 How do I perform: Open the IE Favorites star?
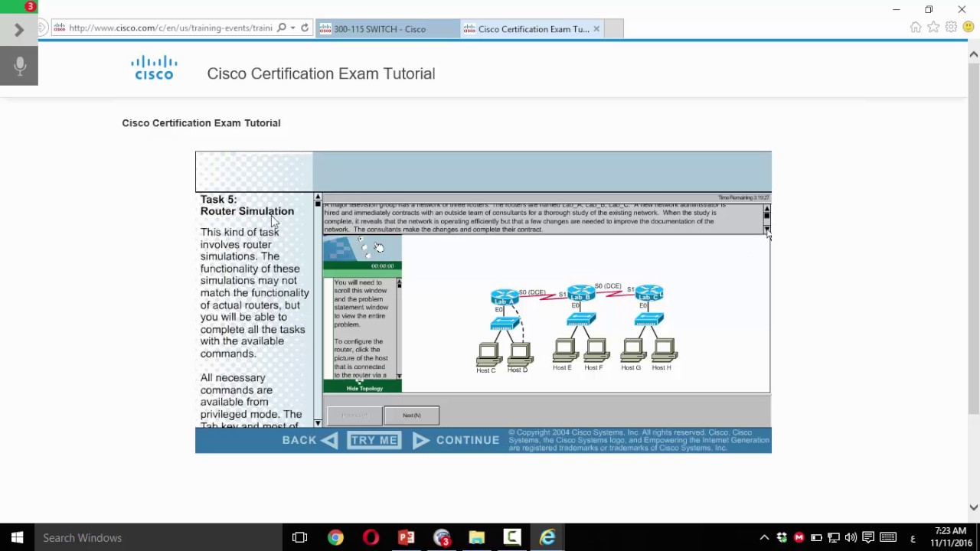tap(933, 28)
